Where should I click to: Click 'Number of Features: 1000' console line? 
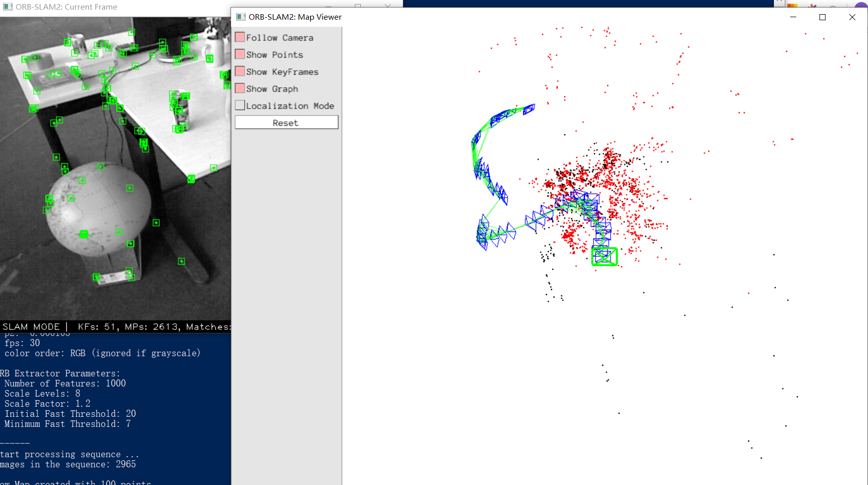(x=65, y=383)
